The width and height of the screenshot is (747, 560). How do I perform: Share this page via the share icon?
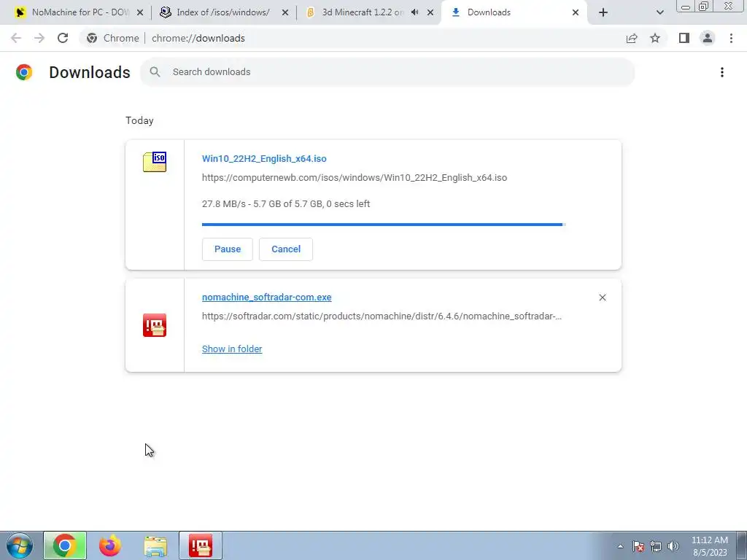click(x=632, y=38)
